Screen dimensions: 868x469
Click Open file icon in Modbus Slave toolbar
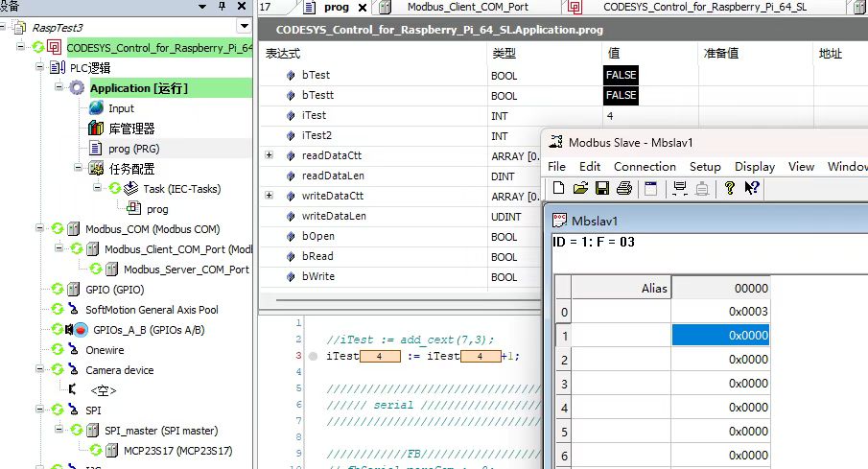[x=580, y=188]
